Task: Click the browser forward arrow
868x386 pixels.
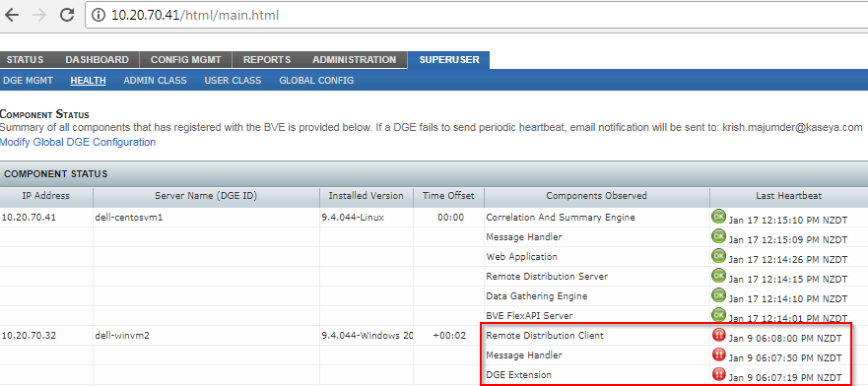Action: pyautogui.click(x=39, y=15)
